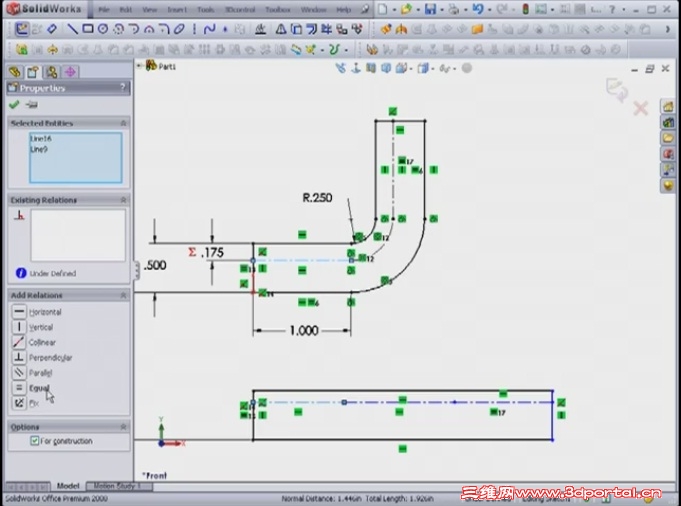Viewport: 681px width, 506px height.
Task: Open the PropertyManager tab icon
Action: [x=33, y=72]
